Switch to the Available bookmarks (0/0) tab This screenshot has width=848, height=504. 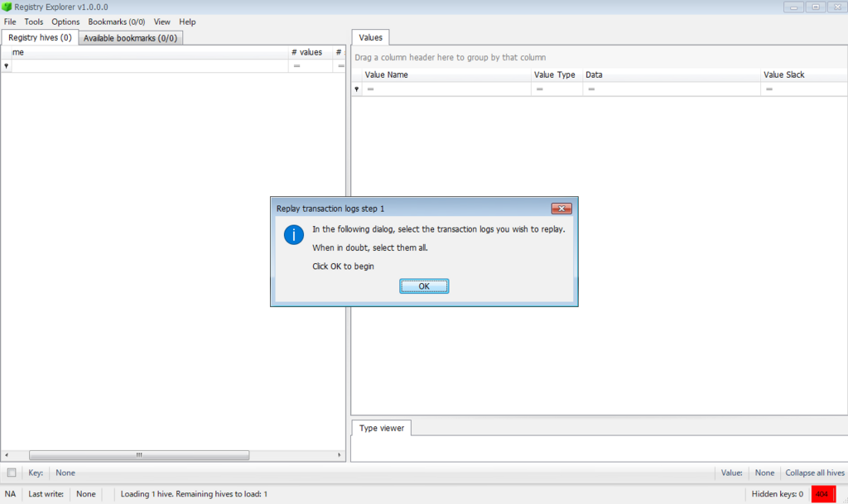130,38
